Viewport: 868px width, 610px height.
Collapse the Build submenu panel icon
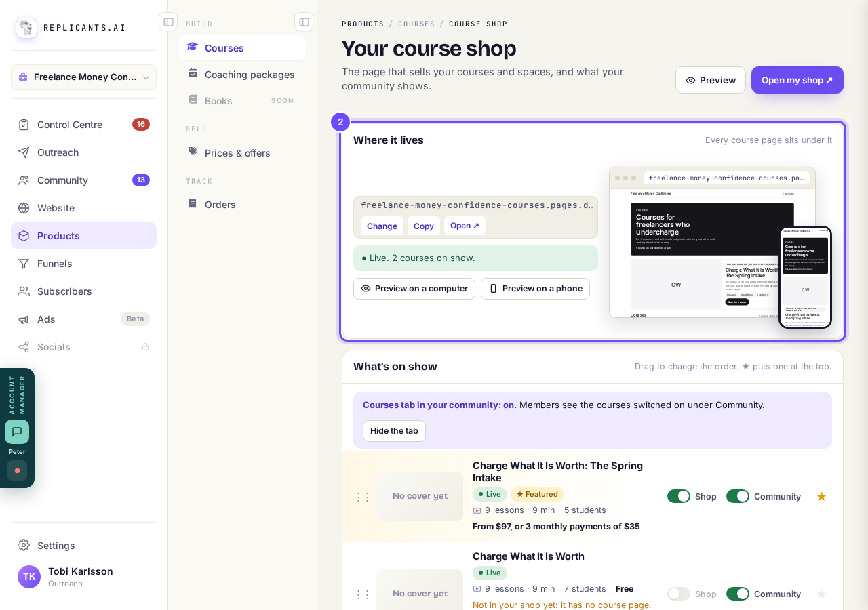(304, 22)
